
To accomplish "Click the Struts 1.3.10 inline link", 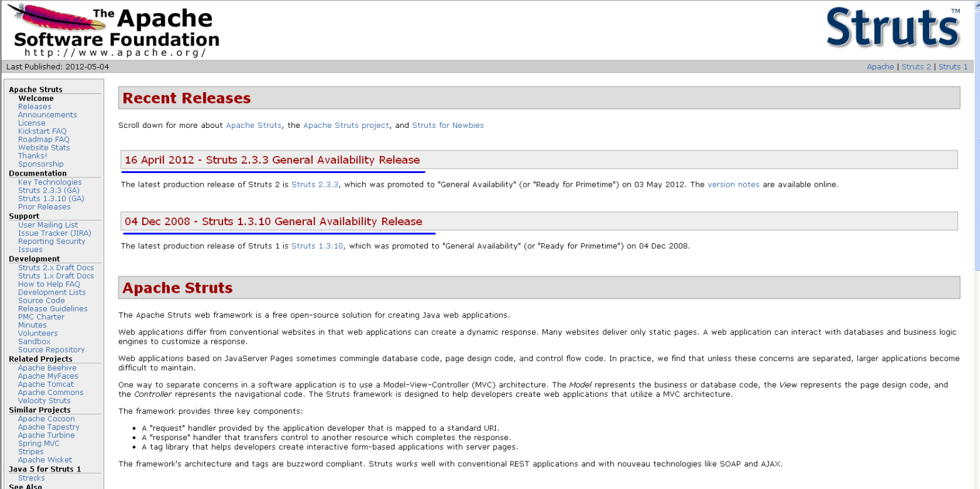I will pyautogui.click(x=317, y=246).
